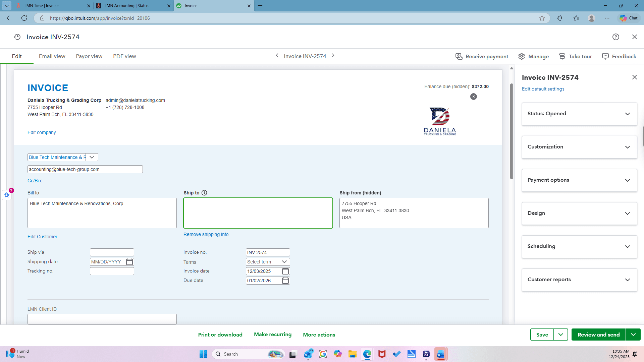Click the assistant sparkle icon with badge
This screenshot has height=362, width=644.
(x=7, y=195)
